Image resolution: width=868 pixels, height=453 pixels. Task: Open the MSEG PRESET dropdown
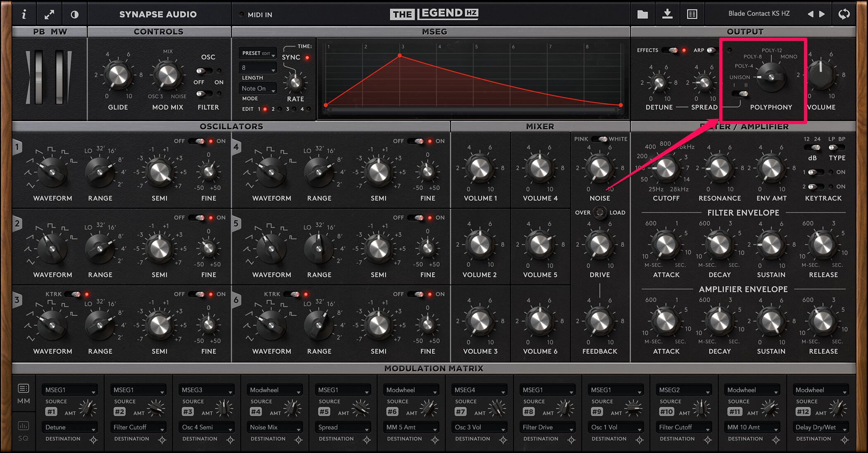pyautogui.click(x=258, y=53)
